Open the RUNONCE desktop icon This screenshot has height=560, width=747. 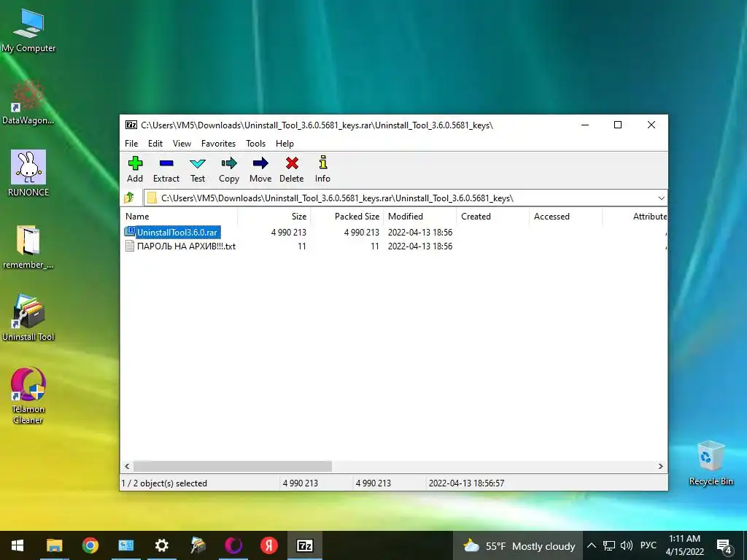pos(28,174)
